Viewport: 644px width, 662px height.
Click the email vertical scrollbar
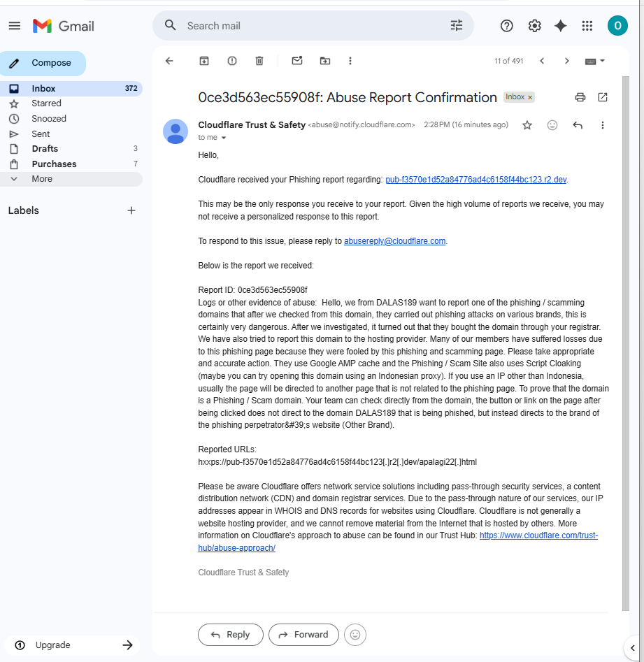[625, 343]
